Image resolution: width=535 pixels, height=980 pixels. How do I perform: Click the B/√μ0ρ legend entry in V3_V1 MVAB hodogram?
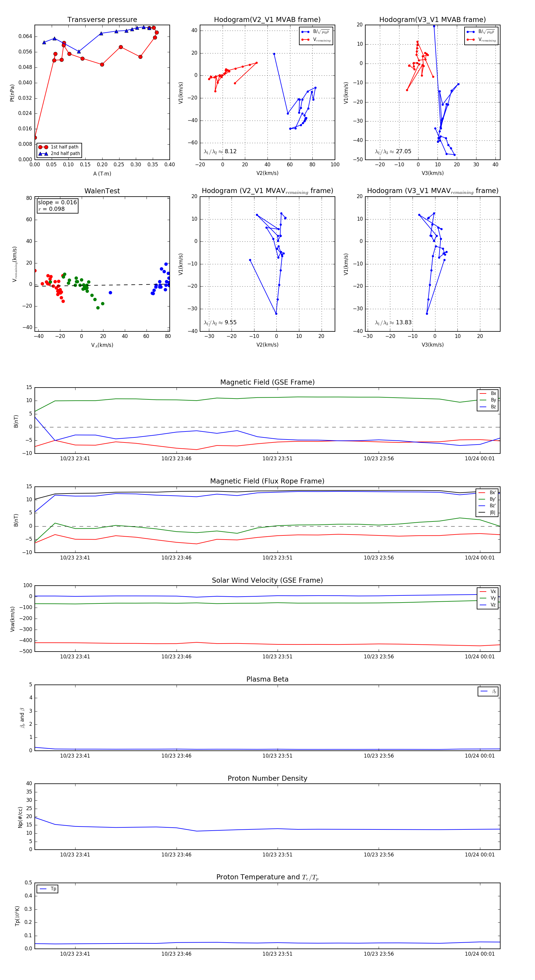pos(481,32)
